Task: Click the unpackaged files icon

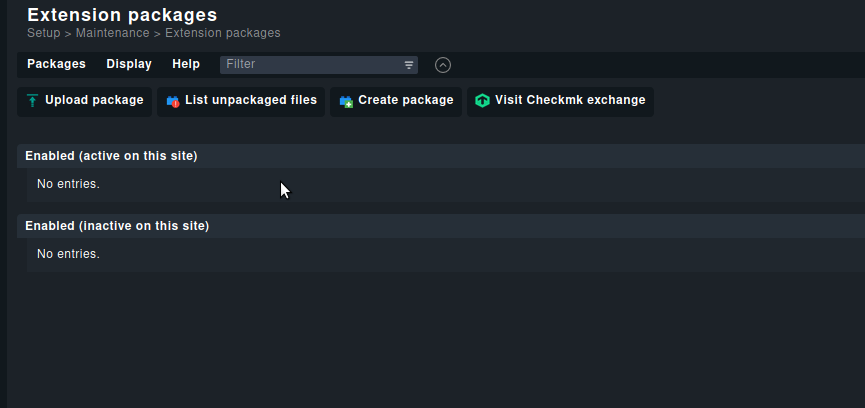Action: [x=173, y=101]
